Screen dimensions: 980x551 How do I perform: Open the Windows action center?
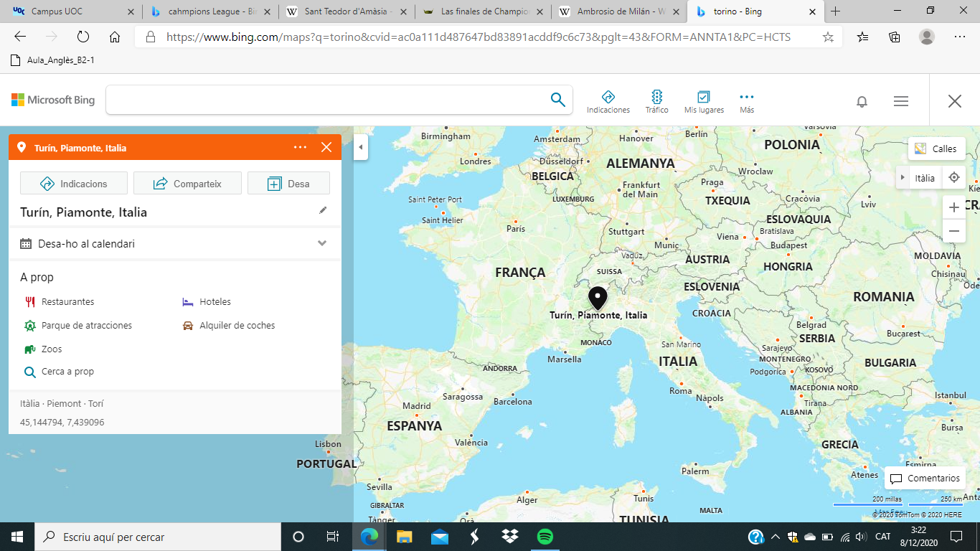[x=956, y=537]
